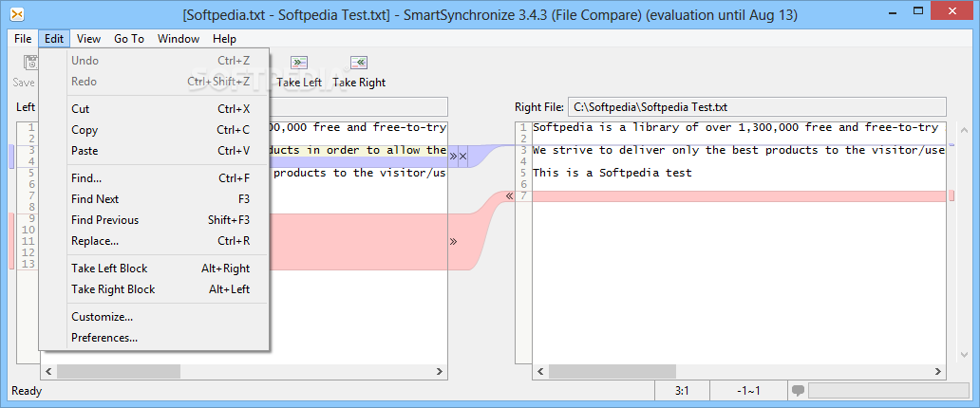Click left pane horizontal scrollbar thumb
The width and height of the screenshot is (980, 408).
(x=118, y=372)
